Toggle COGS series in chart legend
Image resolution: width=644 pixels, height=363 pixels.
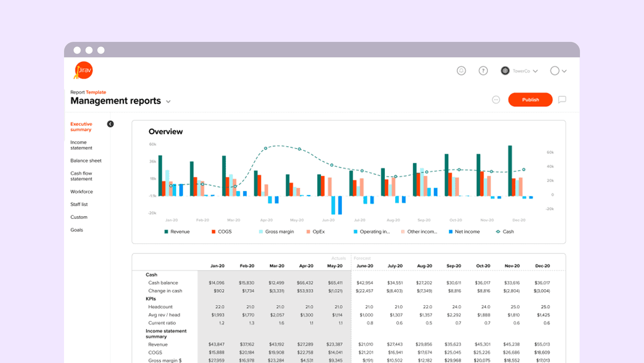(x=221, y=232)
